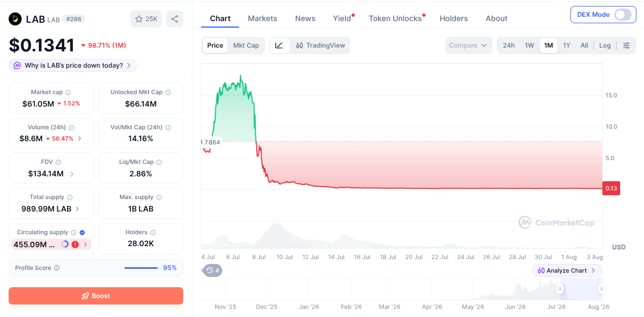Open the About tab

click(x=496, y=18)
